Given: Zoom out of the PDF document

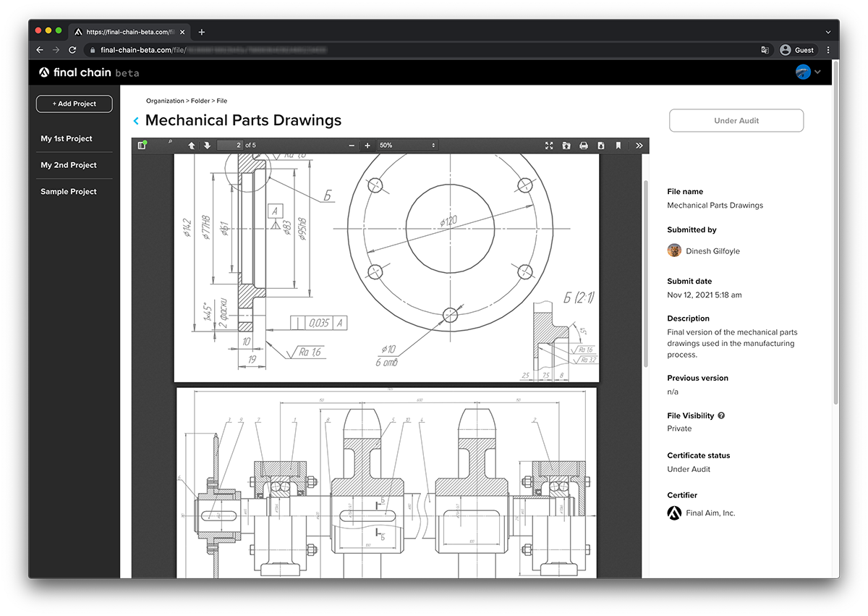Looking at the screenshot, I should [352, 145].
